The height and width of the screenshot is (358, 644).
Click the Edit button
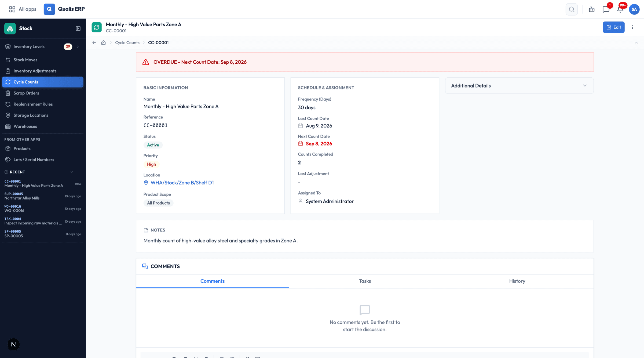613,27
